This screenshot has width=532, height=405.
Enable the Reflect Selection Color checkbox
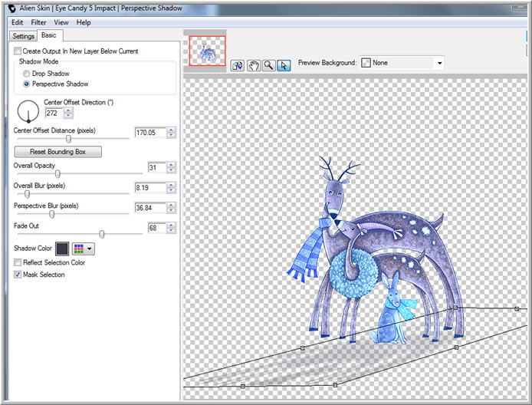(x=18, y=262)
